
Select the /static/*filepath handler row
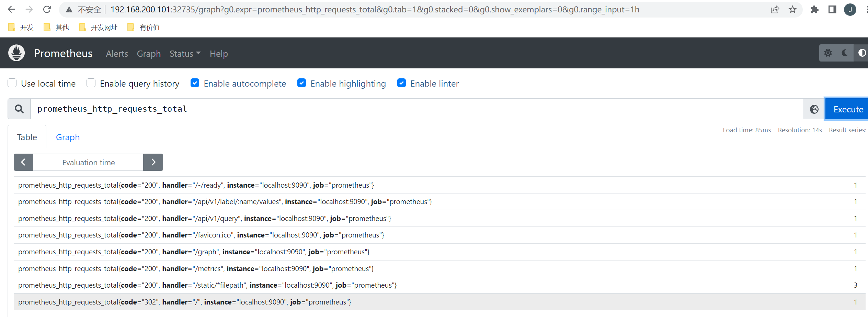(439, 285)
